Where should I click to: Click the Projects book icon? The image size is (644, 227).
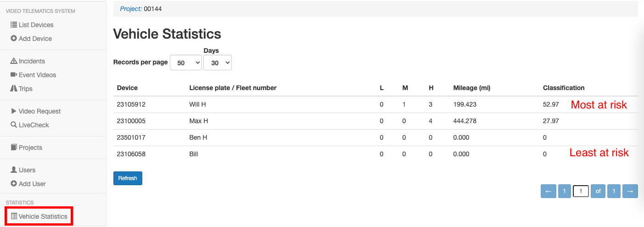(14, 148)
